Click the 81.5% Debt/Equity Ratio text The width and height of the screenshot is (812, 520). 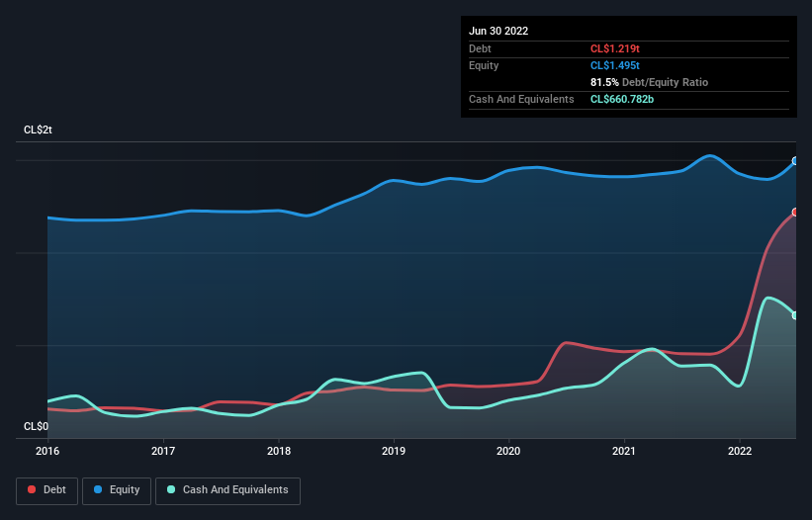649,82
